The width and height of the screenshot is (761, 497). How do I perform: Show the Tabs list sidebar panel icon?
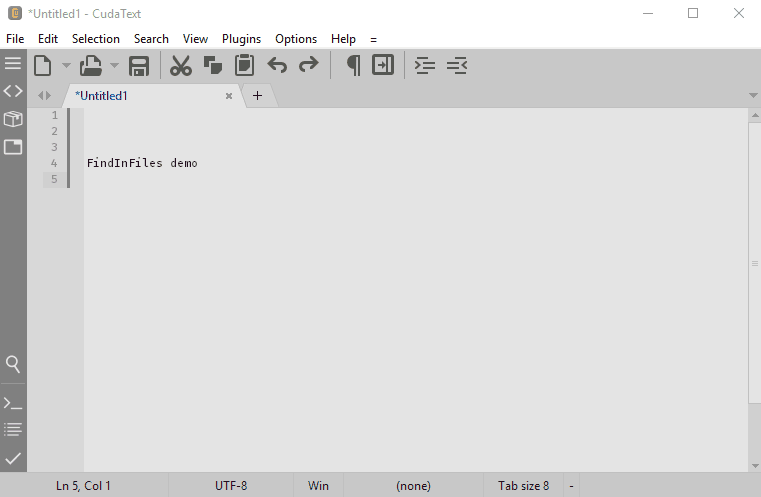13,147
